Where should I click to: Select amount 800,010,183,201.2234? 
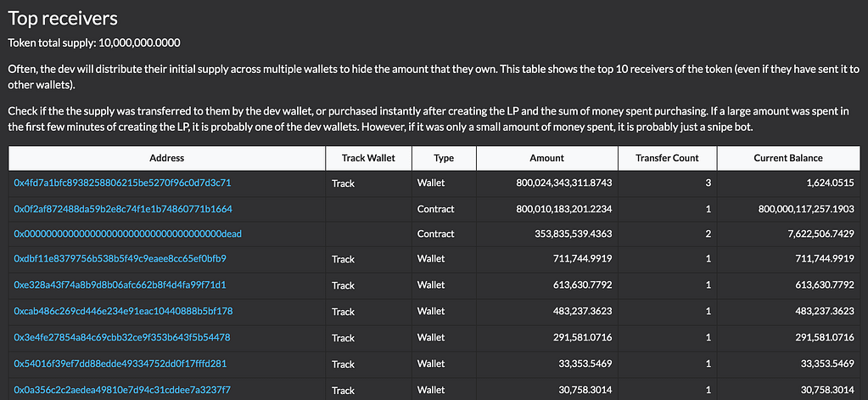click(563, 209)
